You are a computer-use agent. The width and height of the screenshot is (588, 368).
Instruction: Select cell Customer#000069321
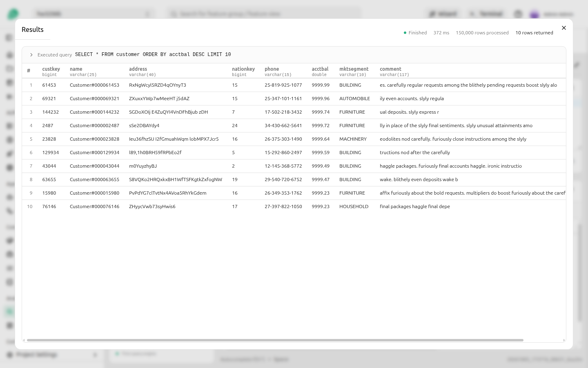(94, 99)
